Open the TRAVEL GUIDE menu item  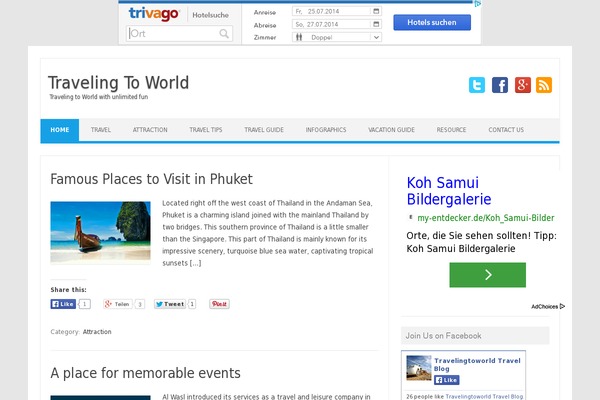(x=264, y=130)
